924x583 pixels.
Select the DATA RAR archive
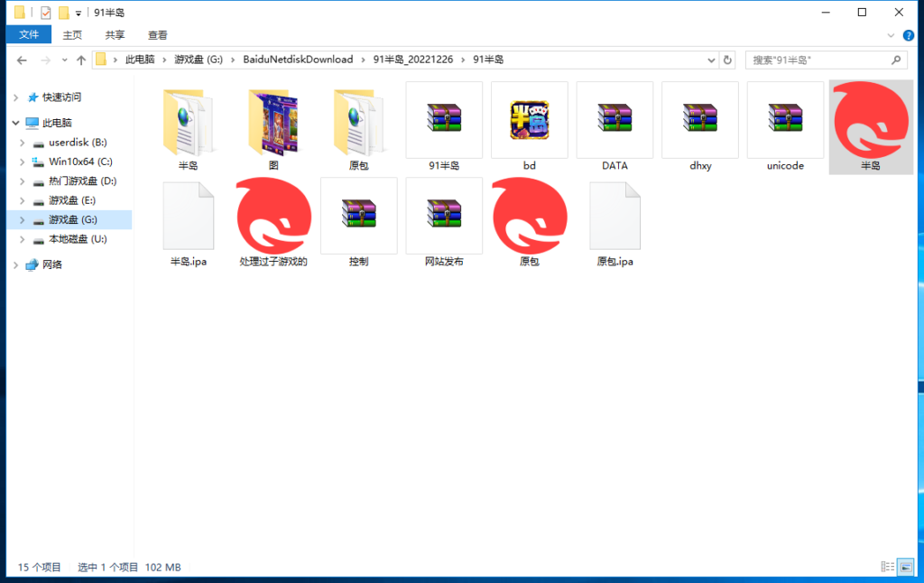click(614, 120)
